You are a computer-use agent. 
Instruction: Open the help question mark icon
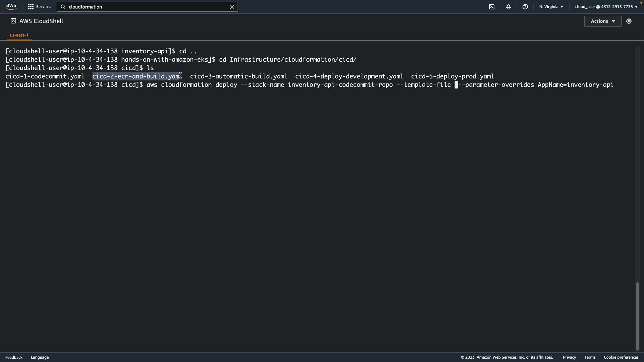click(x=525, y=7)
